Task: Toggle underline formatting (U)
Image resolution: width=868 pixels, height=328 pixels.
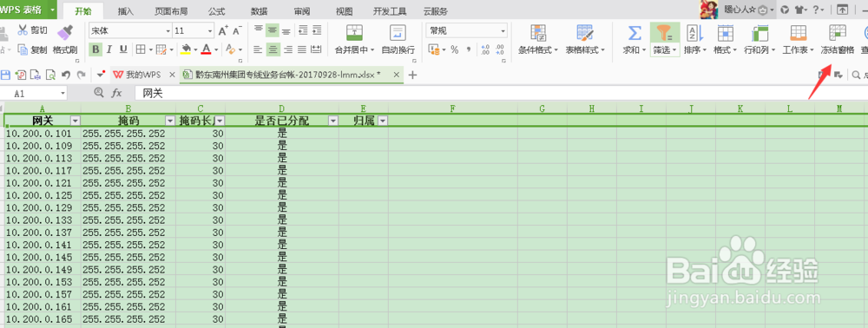Action: (123, 49)
